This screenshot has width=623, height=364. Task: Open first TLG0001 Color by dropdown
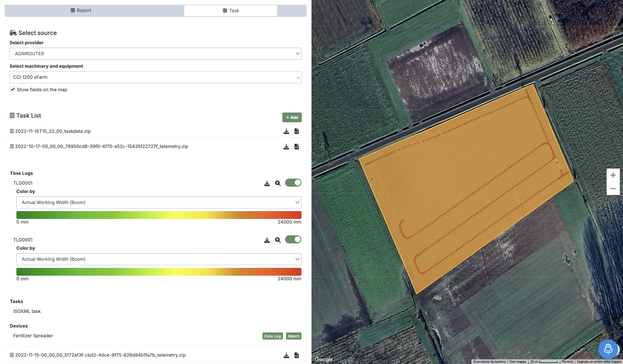[159, 203]
